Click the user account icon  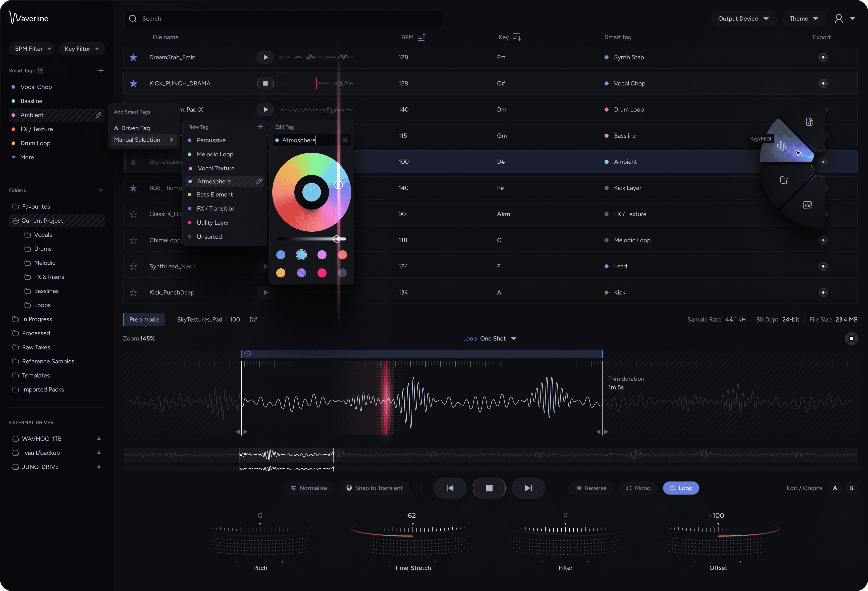coord(839,19)
